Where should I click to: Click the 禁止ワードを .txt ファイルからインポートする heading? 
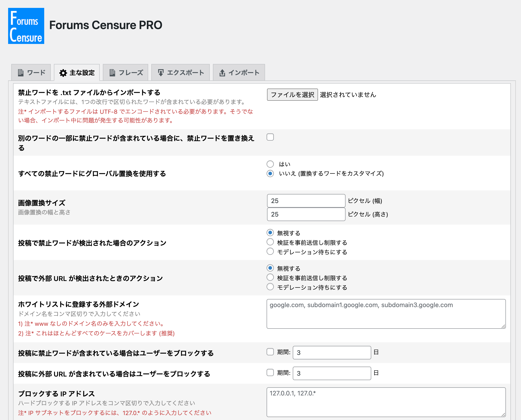(89, 92)
